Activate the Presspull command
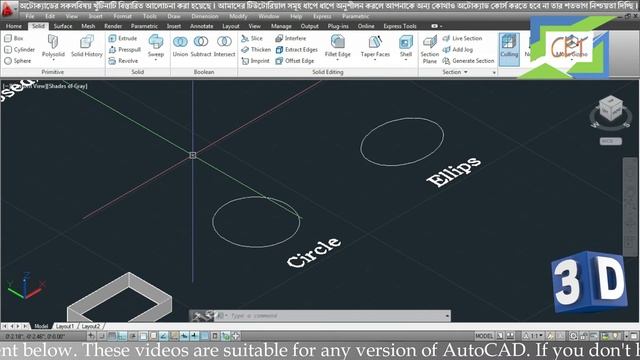 pyautogui.click(x=124, y=49)
